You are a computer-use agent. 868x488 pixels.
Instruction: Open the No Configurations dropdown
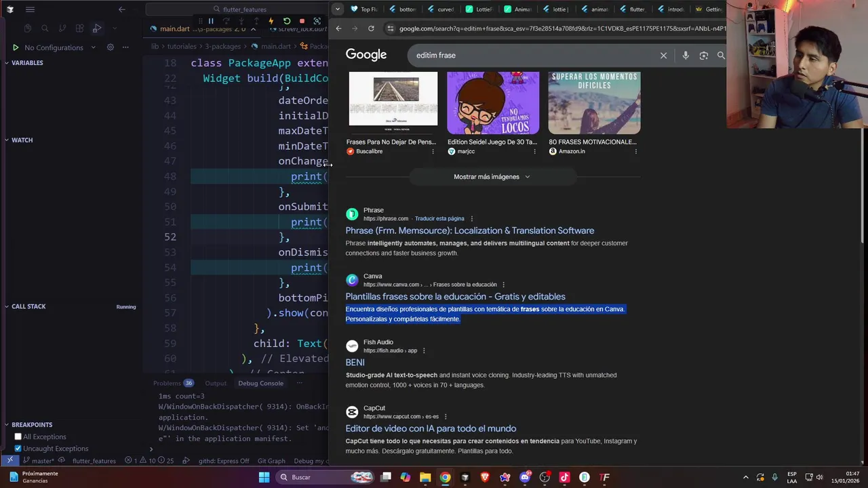[60, 47]
